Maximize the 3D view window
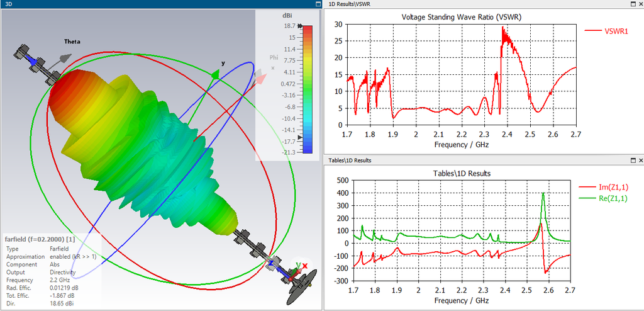Image resolution: width=644 pixels, height=311 pixels. pyautogui.click(x=318, y=4)
